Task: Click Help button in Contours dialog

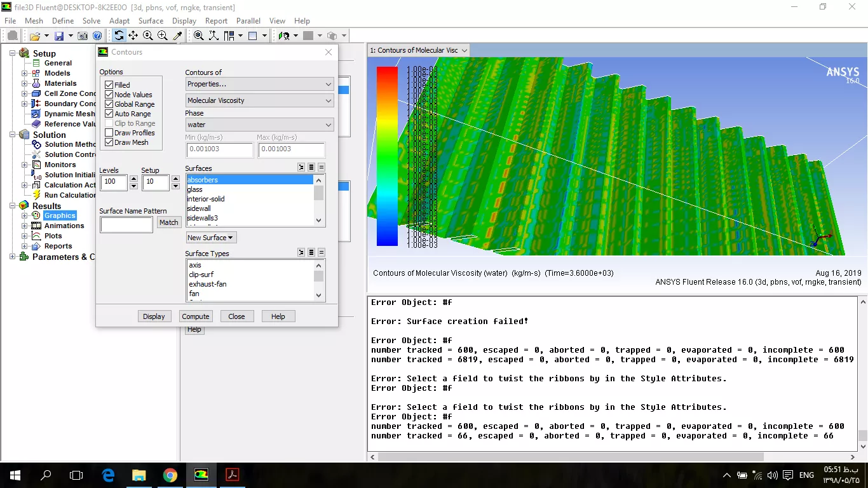Action: (278, 316)
